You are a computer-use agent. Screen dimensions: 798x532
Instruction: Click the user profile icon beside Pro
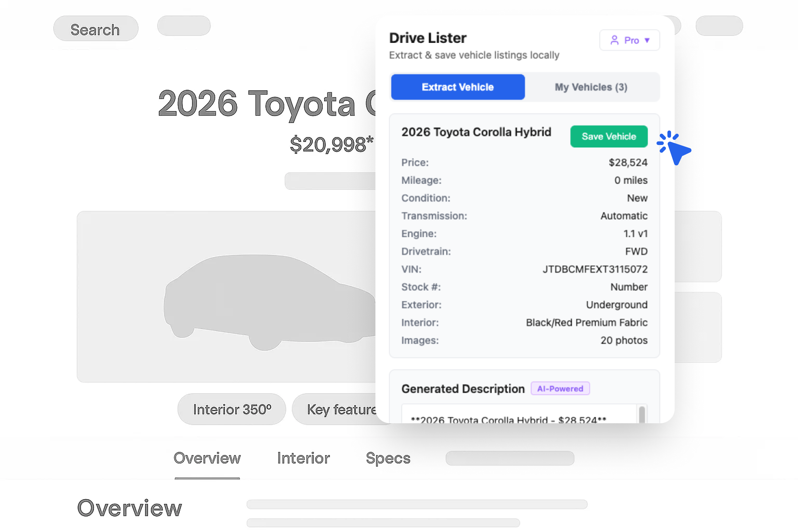pos(614,40)
